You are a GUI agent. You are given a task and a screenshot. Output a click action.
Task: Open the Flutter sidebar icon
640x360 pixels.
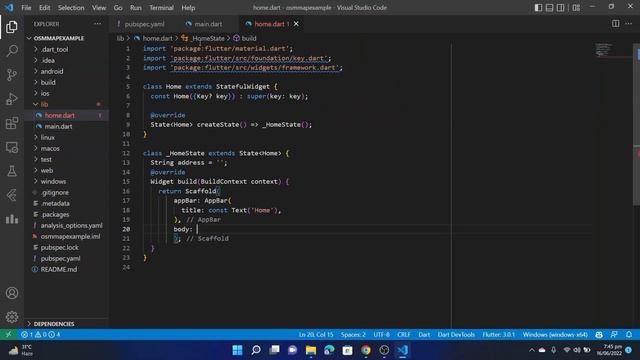click(12, 195)
